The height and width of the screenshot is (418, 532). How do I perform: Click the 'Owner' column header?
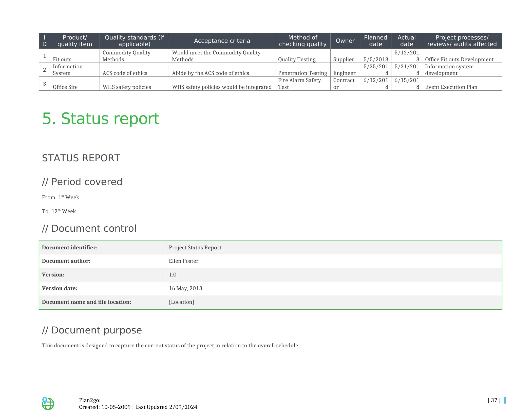345,41
